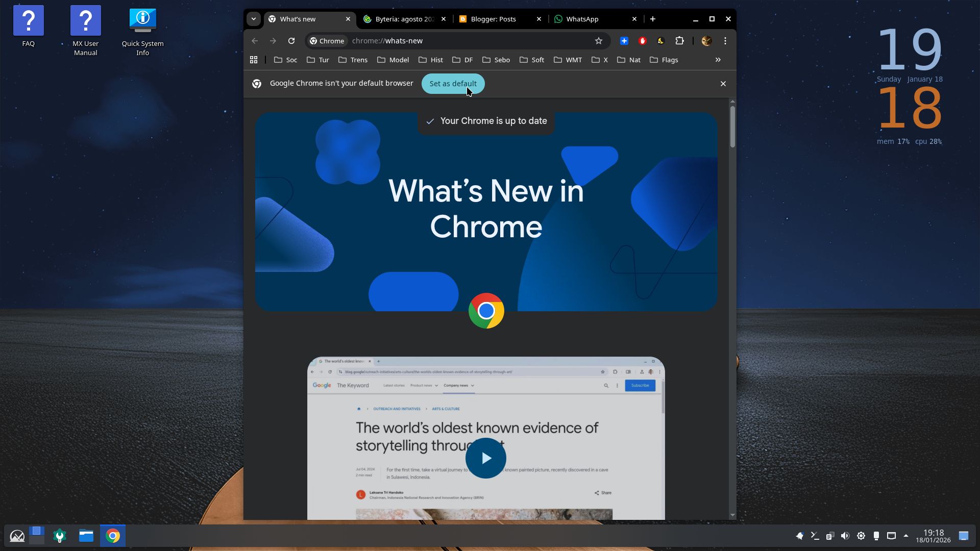Open the blue plus extension icon
This screenshot has width=980, height=551.
pos(624,41)
